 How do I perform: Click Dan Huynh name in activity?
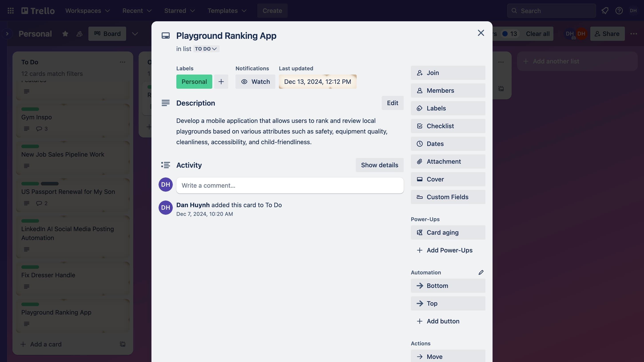[x=193, y=205]
